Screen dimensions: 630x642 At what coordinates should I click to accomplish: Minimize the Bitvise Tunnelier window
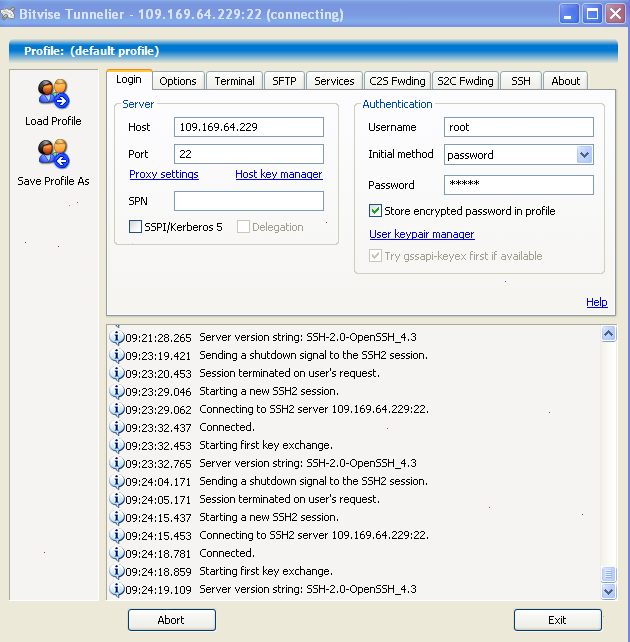coord(568,14)
